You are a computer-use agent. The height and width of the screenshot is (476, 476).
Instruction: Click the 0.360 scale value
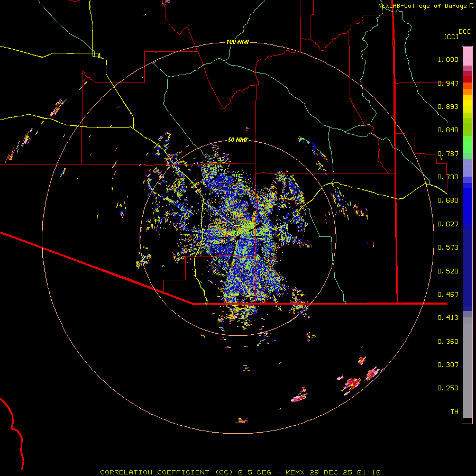click(448, 342)
